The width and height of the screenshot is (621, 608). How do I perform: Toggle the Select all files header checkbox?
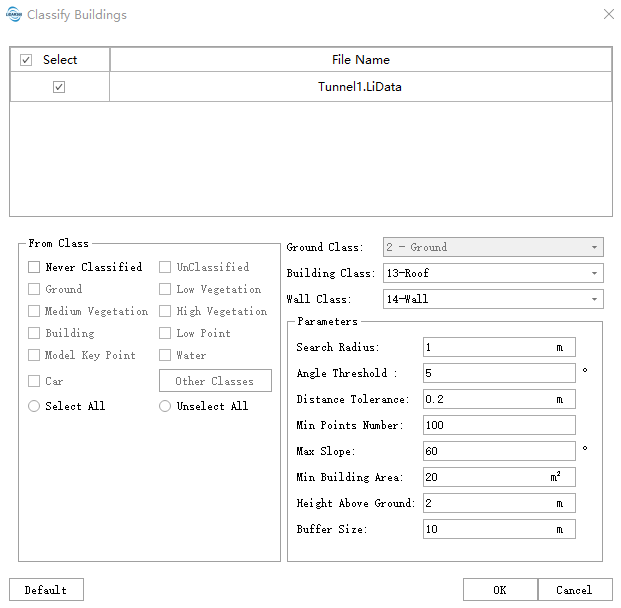(x=26, y=60)
